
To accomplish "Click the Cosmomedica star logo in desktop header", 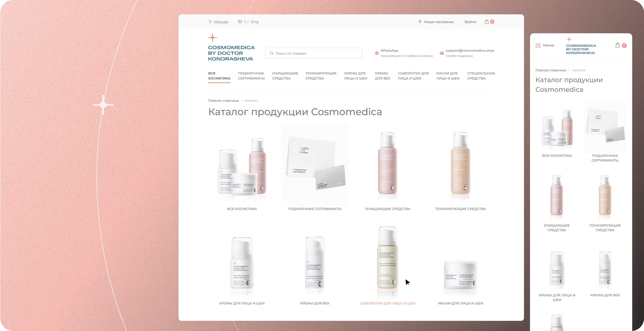I will 213,38.
